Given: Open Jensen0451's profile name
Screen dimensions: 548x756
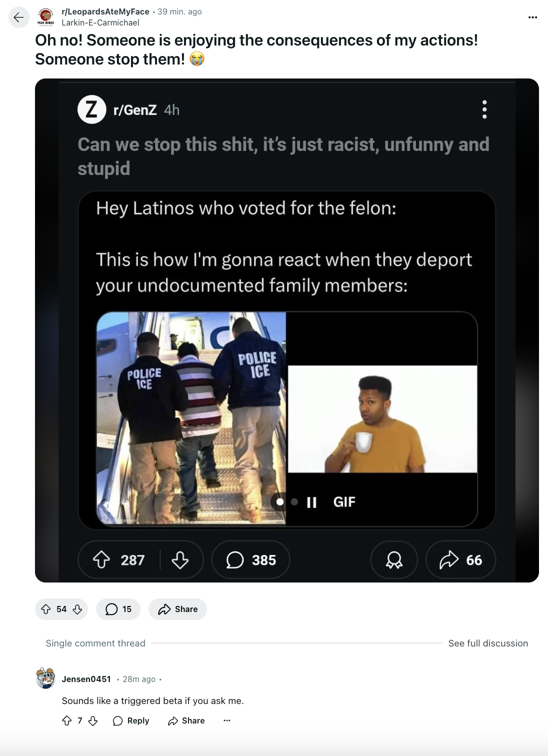Looking at the screenshot, I should [86, 679].
